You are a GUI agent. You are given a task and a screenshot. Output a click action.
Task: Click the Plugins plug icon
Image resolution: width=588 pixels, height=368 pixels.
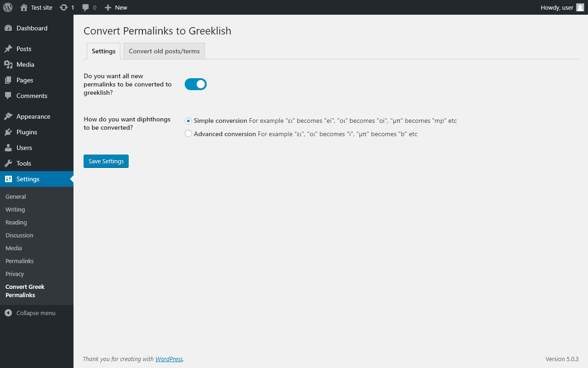coord(8,132)
